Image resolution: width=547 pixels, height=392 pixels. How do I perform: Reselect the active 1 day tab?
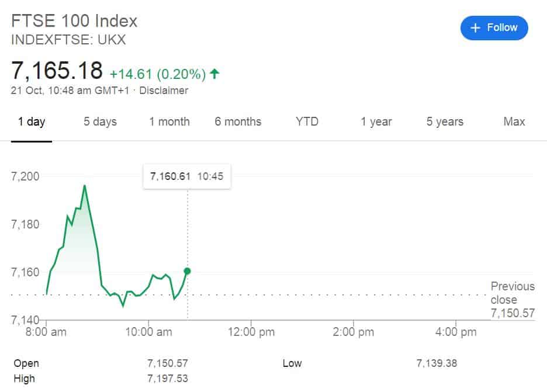[32, 122]
